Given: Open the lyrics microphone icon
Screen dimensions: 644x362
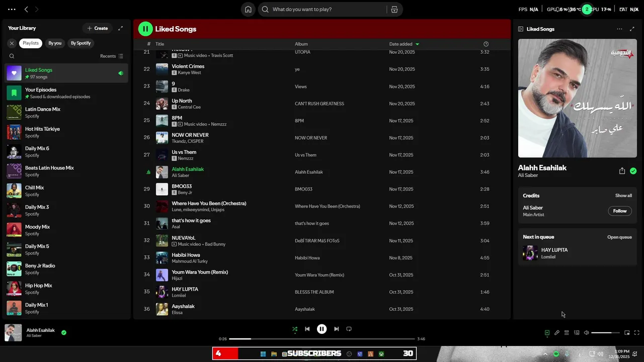Looking at the screenshot, I should tap(557, 333).
